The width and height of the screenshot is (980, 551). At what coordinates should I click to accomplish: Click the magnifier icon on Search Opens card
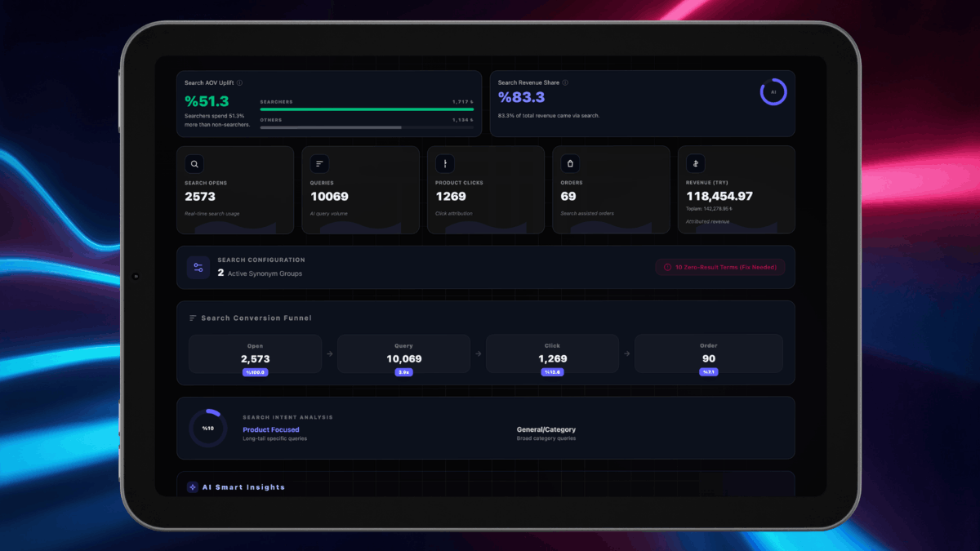[x=194, y=163]
